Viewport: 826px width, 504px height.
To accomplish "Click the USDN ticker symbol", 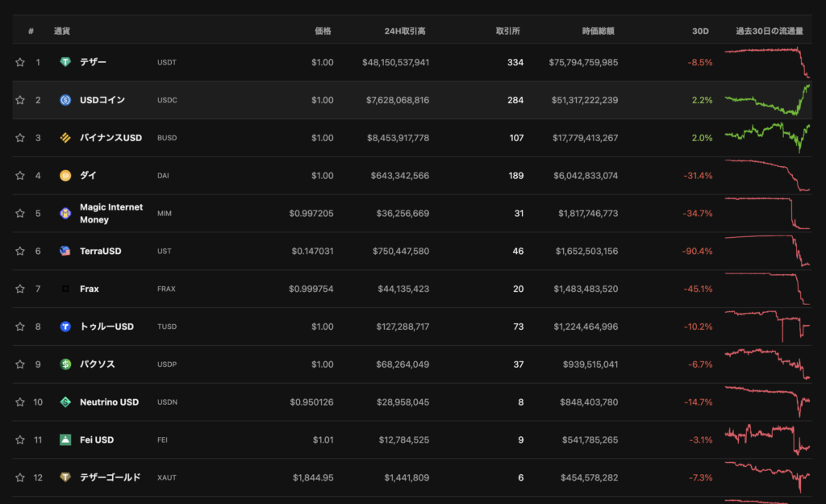I will tap(167, 402).
